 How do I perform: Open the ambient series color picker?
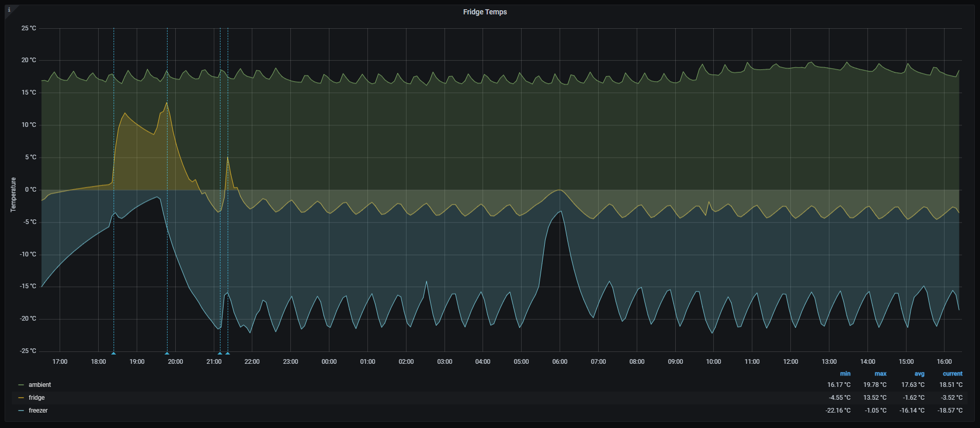tap(21, 385)
